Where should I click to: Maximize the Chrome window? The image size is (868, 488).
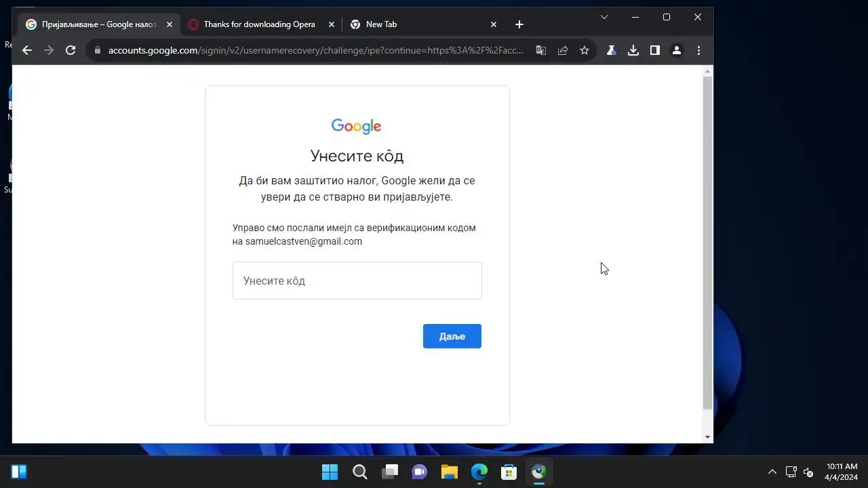tap(667, 17)
